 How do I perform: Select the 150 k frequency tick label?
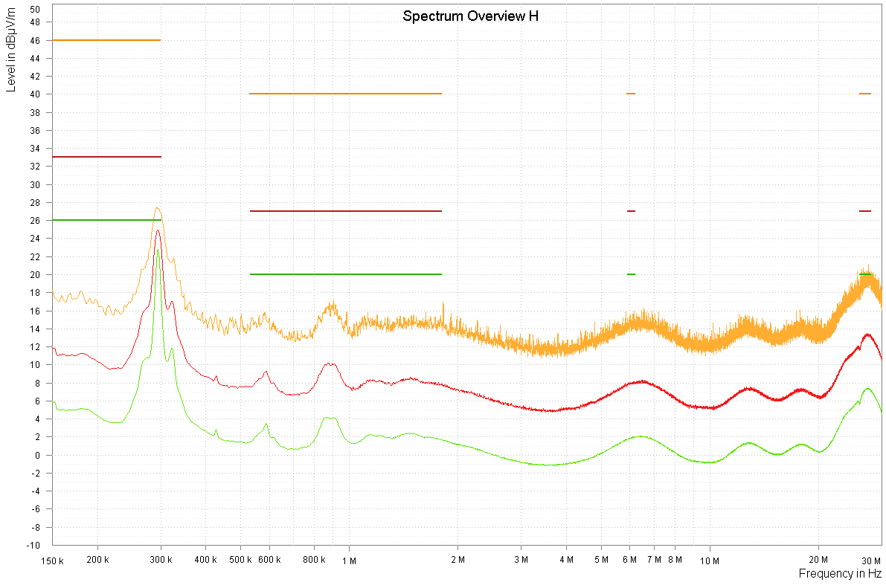[x=52, y=560]
